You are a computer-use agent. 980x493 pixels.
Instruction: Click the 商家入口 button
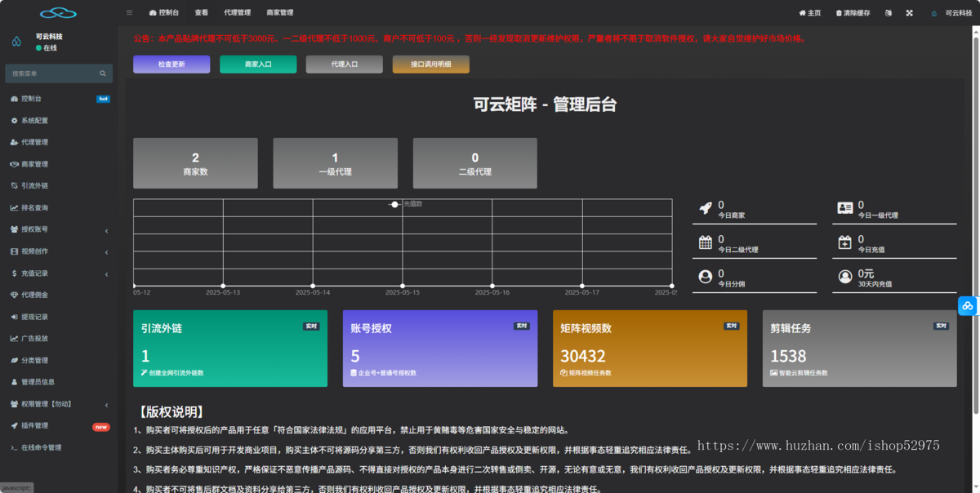258,64
